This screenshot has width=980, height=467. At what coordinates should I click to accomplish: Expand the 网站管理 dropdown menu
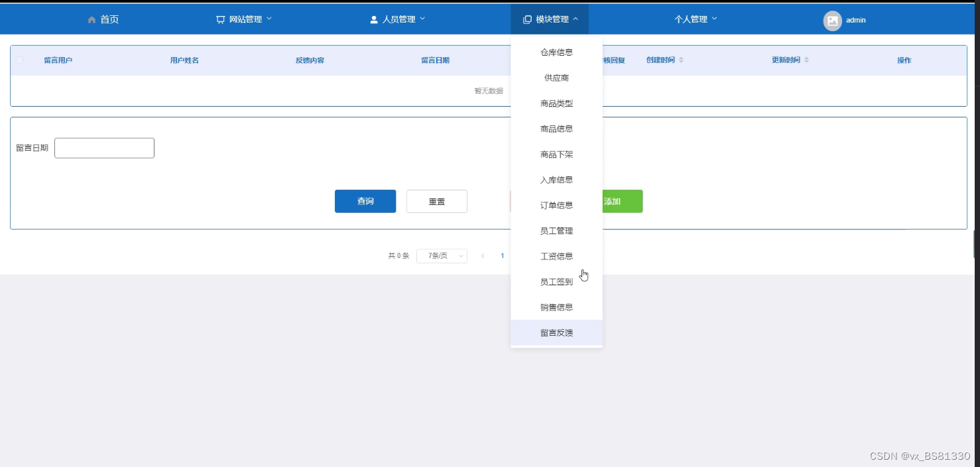pos(269,19)
